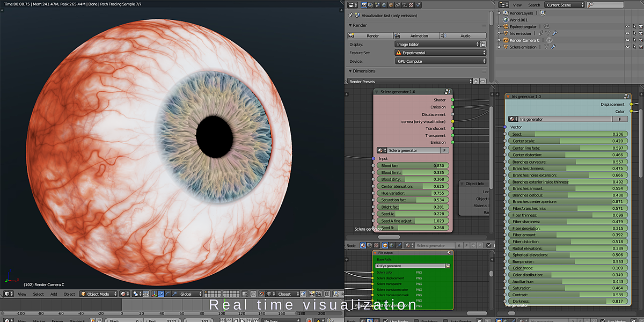
Task: Switch node editor to compositing nodes icon
Action: [369, 246]
